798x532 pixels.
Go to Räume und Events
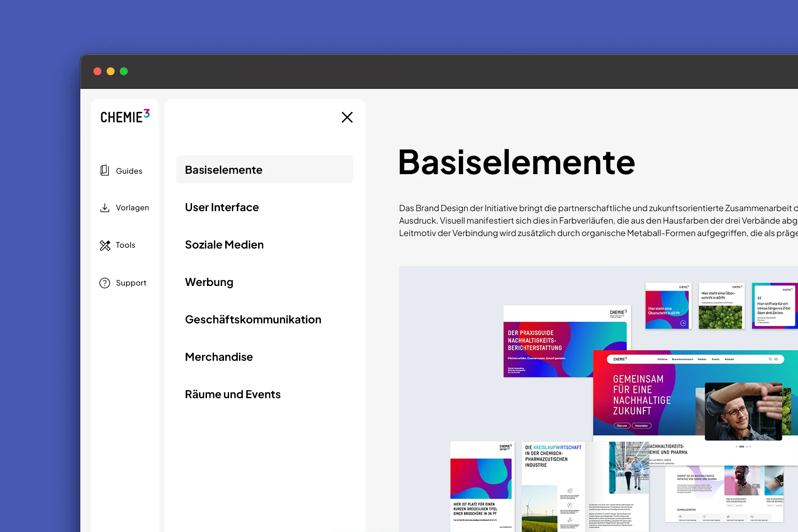233,394
